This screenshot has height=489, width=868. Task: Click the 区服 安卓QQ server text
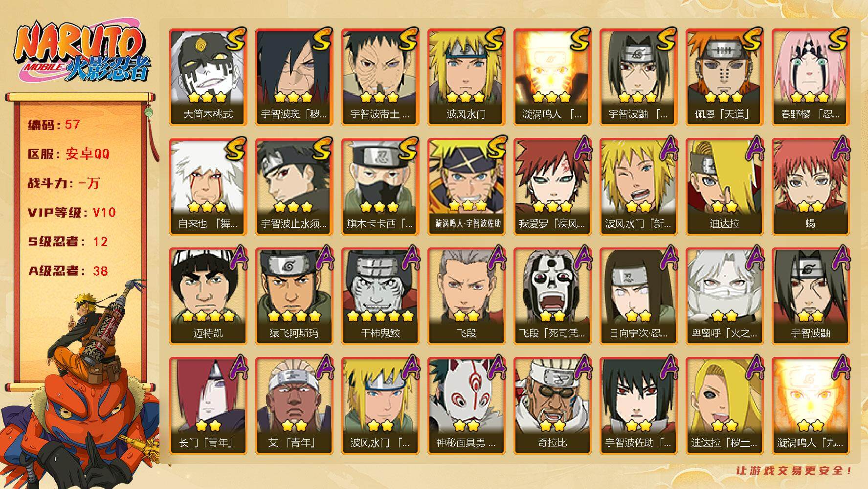[x=68, y=154]
